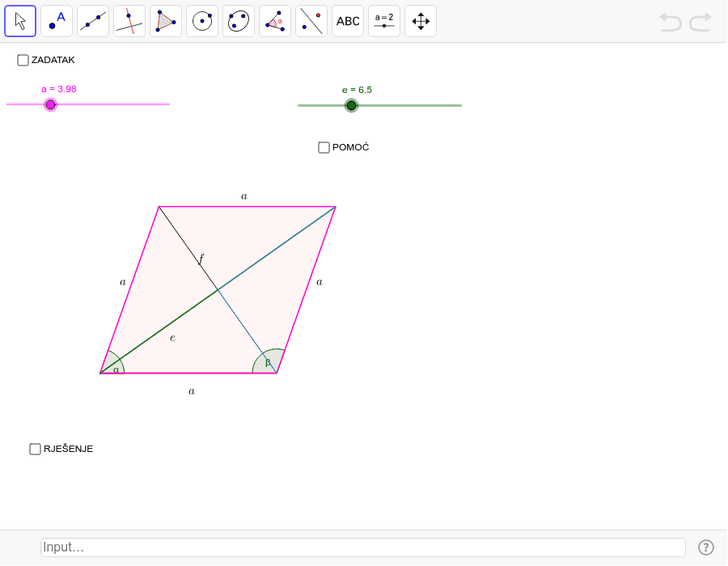
Task: Click the handle of the e = 6.5 slider
Action: [351, 105]
